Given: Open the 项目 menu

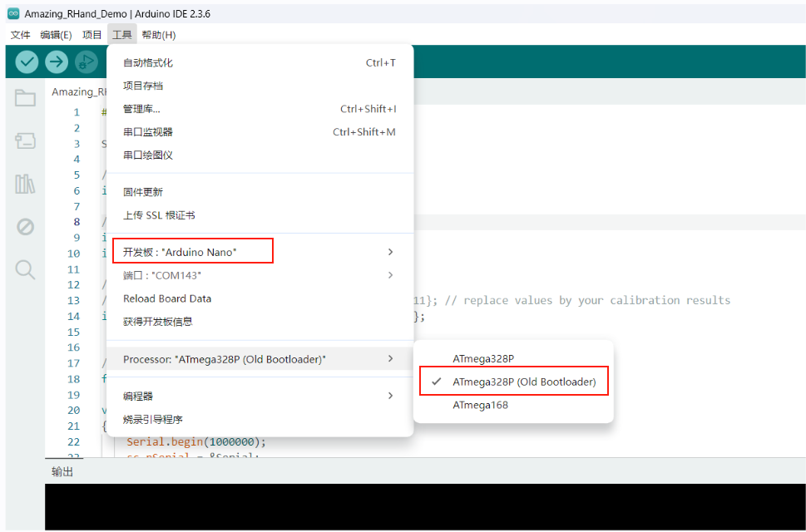Looking at the screenshot, I should click(92, 34).
